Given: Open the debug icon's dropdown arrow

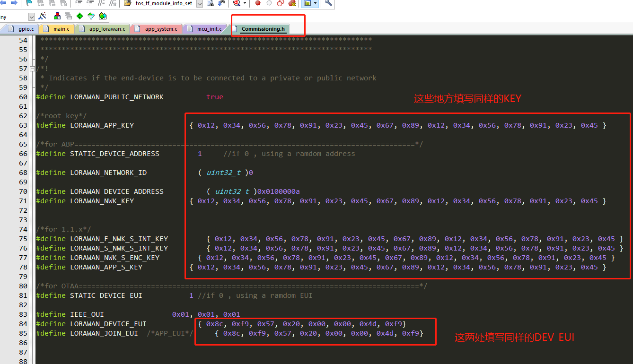Looking at the screenshot, I should pos(245,3).
